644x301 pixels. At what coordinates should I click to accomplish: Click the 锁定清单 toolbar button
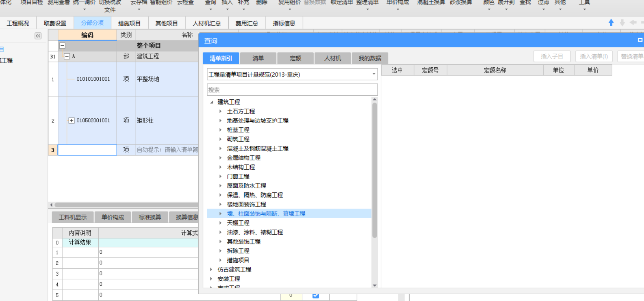342,3
